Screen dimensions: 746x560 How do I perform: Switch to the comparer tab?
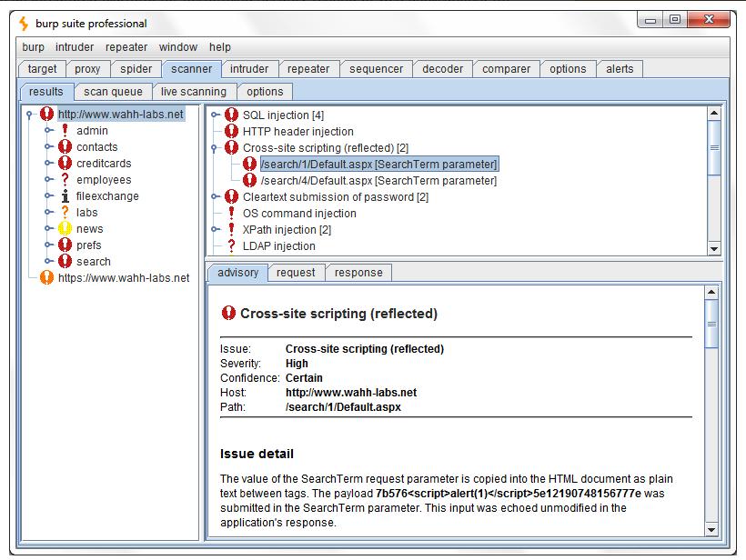pos(506,69)
